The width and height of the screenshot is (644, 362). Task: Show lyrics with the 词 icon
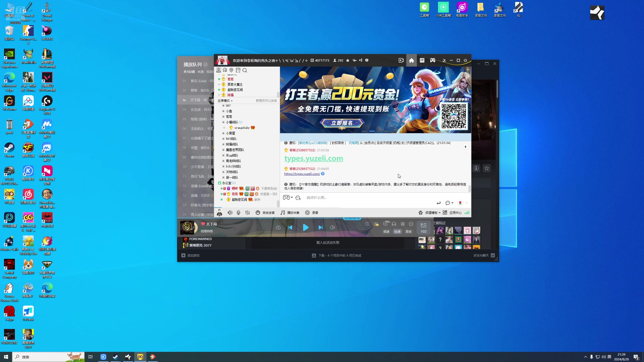(x=403, y=224)
